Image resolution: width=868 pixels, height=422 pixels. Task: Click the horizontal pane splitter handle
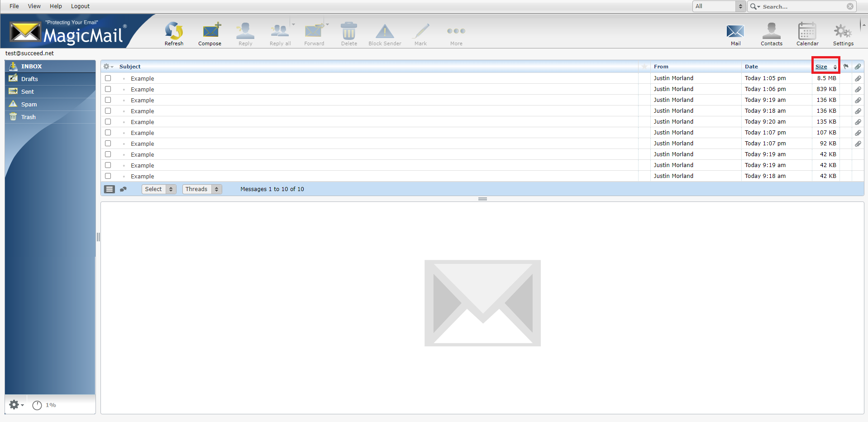click(x=482, y=199)
